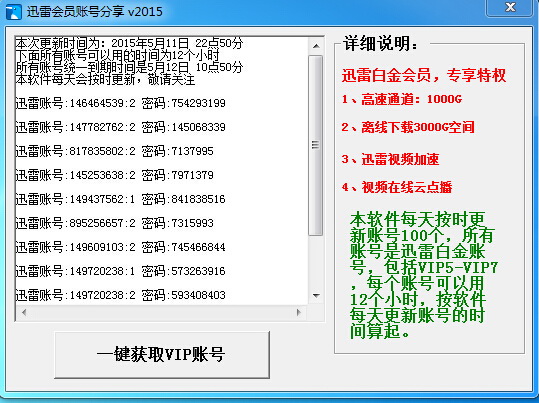Click the line 迅雷账号:895256657:2
The height and width of the screenshot is (403, 539).
[115, 223]
